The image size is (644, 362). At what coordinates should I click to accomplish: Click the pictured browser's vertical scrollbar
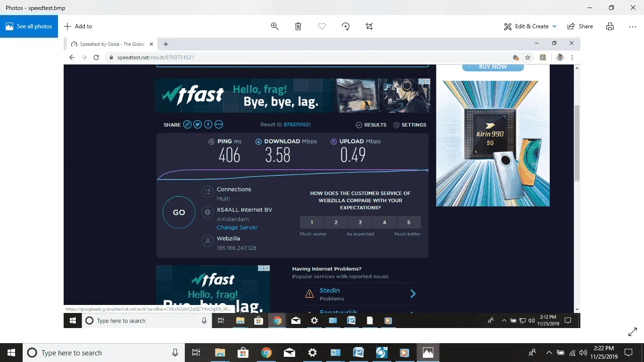pos(577,144)
